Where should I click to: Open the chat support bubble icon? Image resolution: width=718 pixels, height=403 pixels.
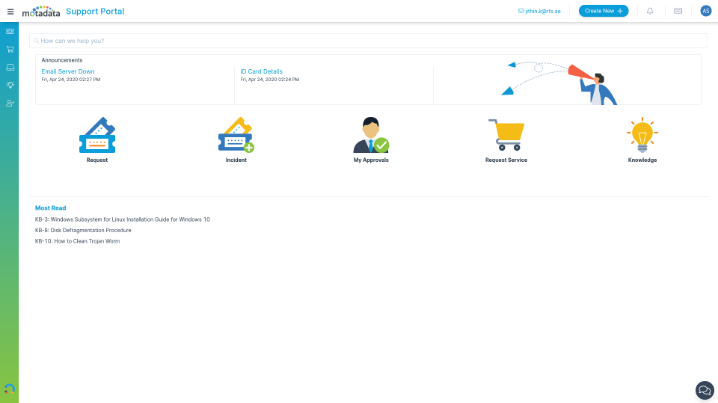[705, 391]
